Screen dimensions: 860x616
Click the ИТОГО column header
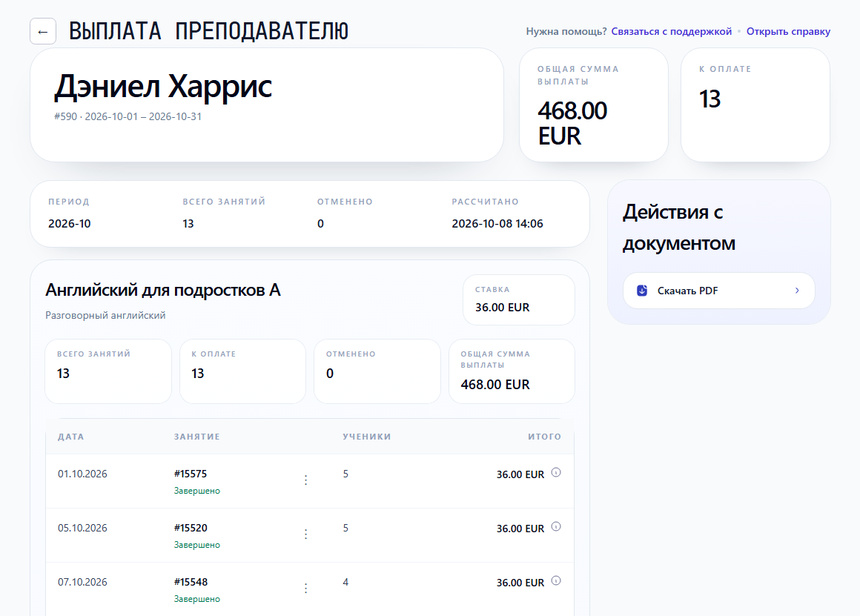coord(545,437)
